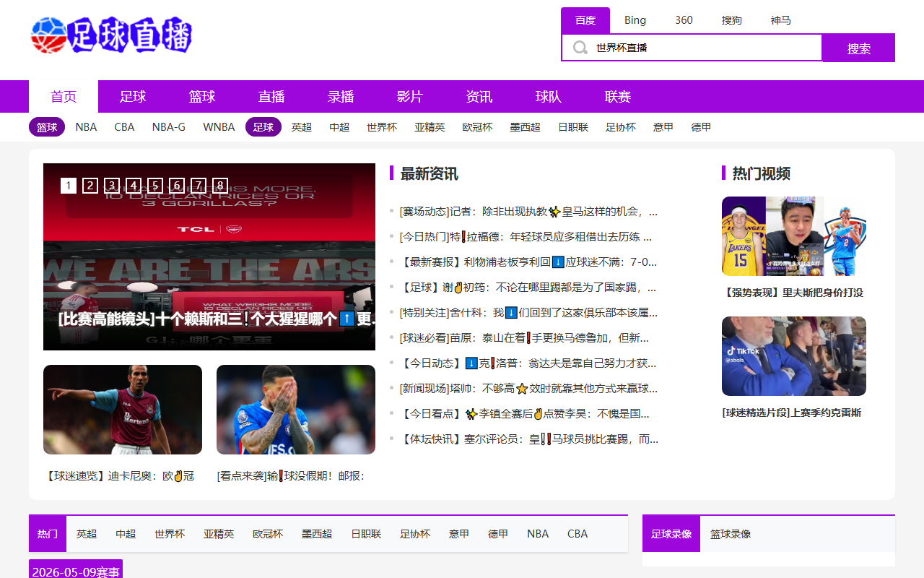Screen dimensions: 924x578
Task: Show carousel slide 3
Action: 111,186
